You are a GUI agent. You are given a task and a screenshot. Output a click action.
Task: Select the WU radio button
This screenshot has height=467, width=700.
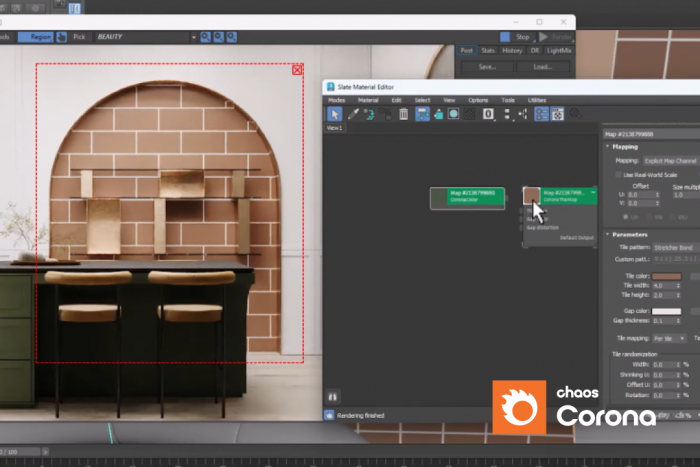[x=673, y=217]
